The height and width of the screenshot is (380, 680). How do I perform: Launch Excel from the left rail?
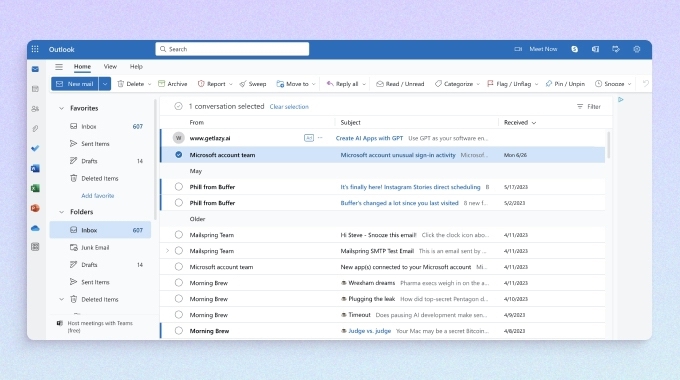[x=35, y=188]
